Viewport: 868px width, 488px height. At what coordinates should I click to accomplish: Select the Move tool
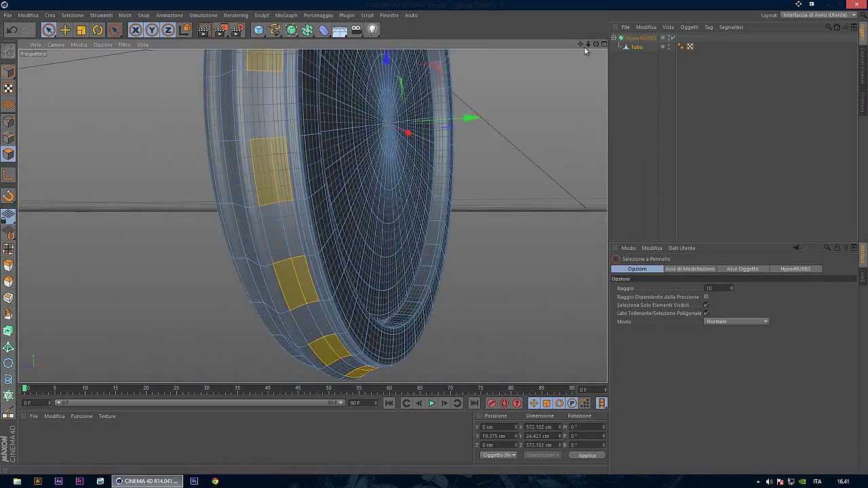click(x=65, y=30)
